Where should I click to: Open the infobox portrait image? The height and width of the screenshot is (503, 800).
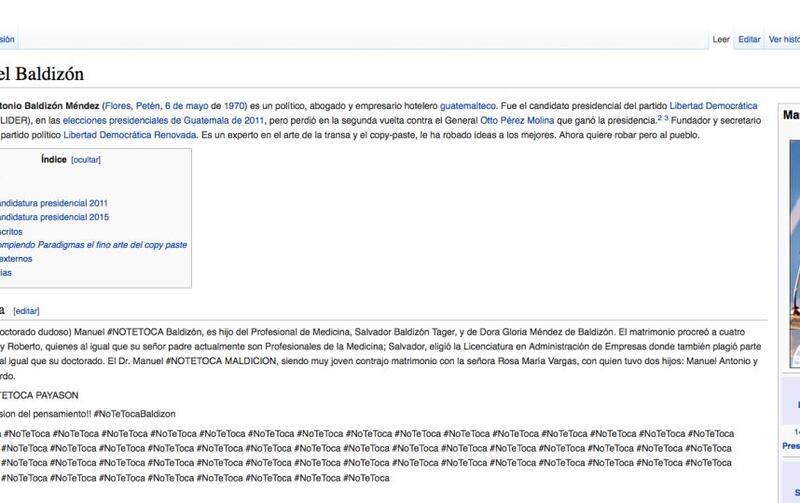tap(794, 254)
